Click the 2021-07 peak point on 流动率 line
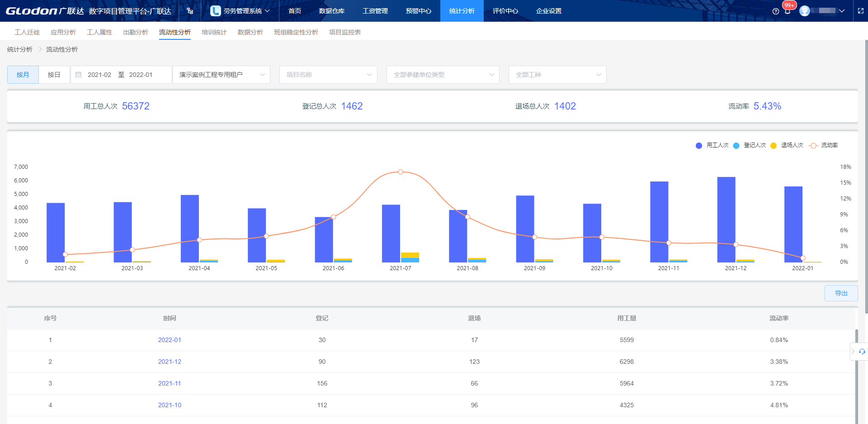This screenshot has height=424, width=868. pyautogui.click(x=401, y=172)
